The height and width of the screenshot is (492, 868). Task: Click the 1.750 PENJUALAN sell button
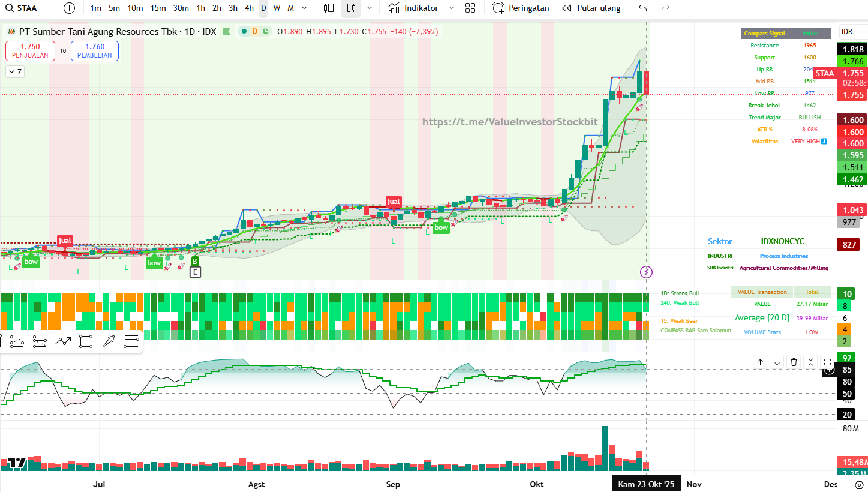(30, 51)
